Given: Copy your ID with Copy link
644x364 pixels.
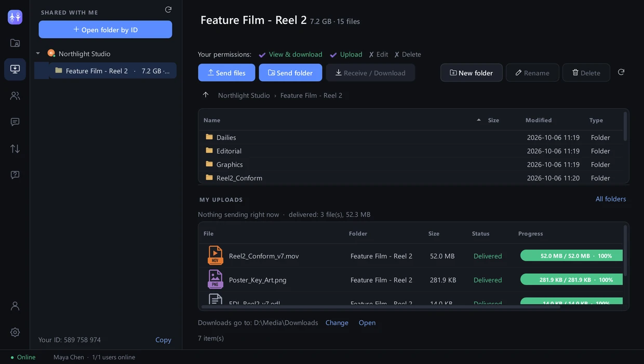Looking at the screenshot, I should point(163,340).
